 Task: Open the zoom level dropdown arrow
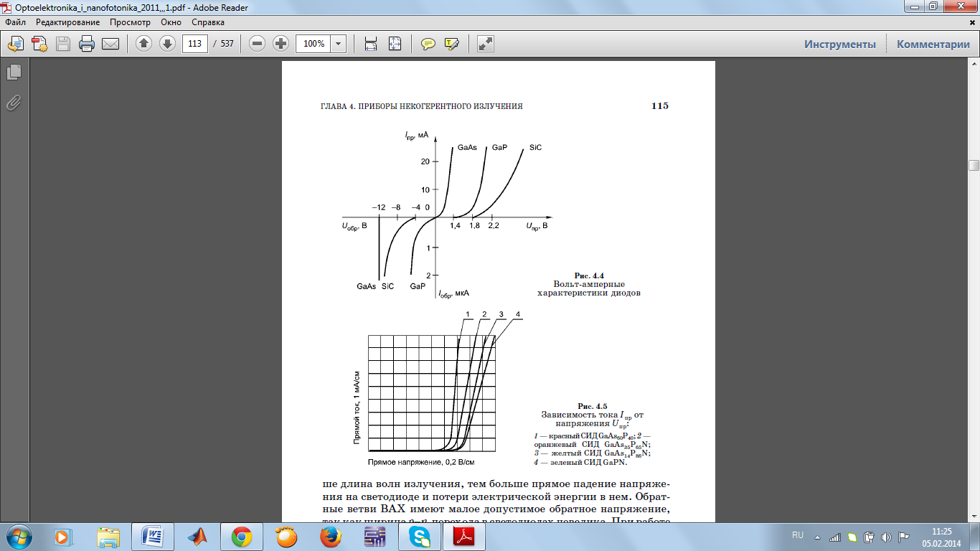tap(339, 44)
